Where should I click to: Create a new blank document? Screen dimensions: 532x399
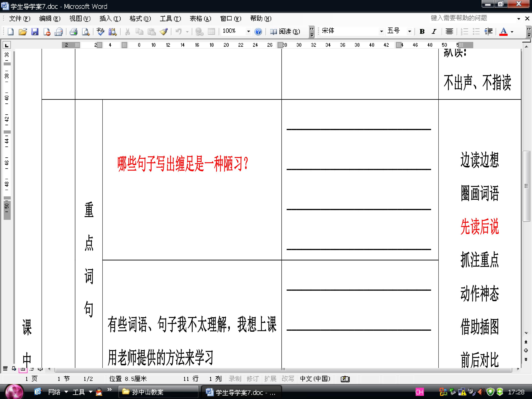pyautogui.click(x=11, y=32)
